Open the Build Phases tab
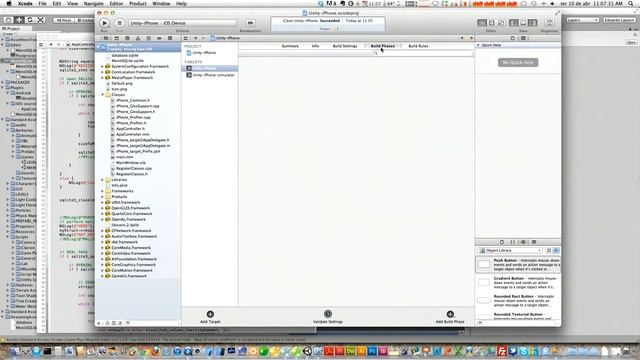The width and height of the screenshot is (640, 360). click(x=382, y=46)
